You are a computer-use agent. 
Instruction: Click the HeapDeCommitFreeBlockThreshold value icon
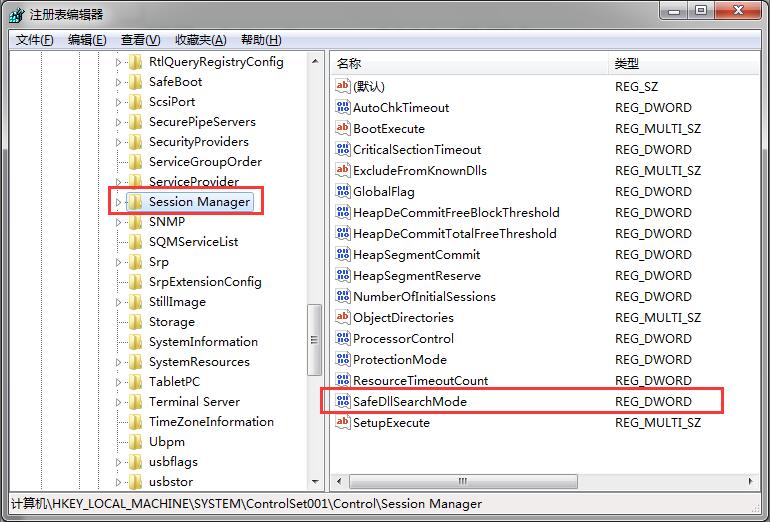(342, 212)
